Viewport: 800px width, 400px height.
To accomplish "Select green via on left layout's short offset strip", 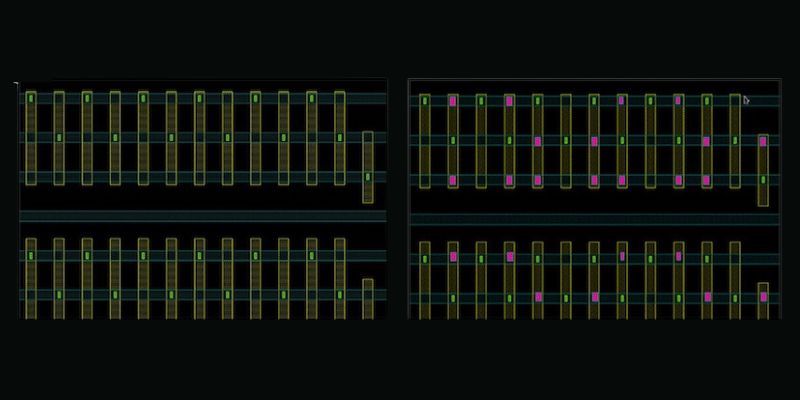I will [368, 177].
